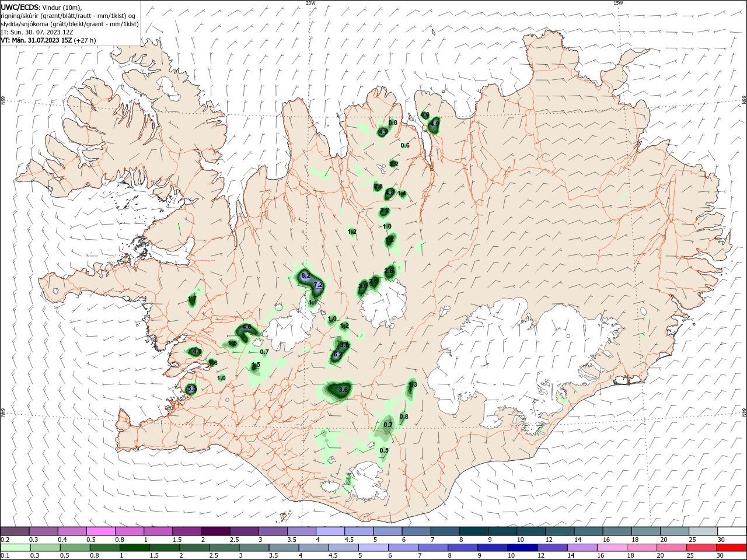Click the '20W' longitude label

310,3
